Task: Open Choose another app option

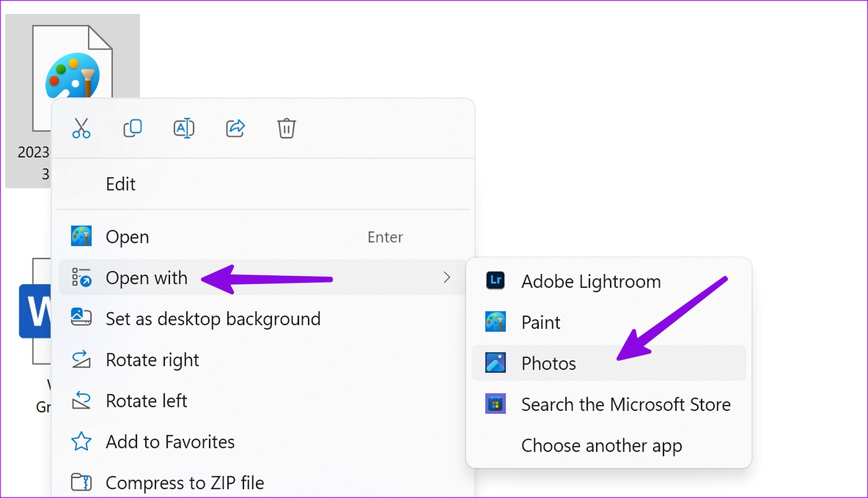Action: click(x=609, y=445)
